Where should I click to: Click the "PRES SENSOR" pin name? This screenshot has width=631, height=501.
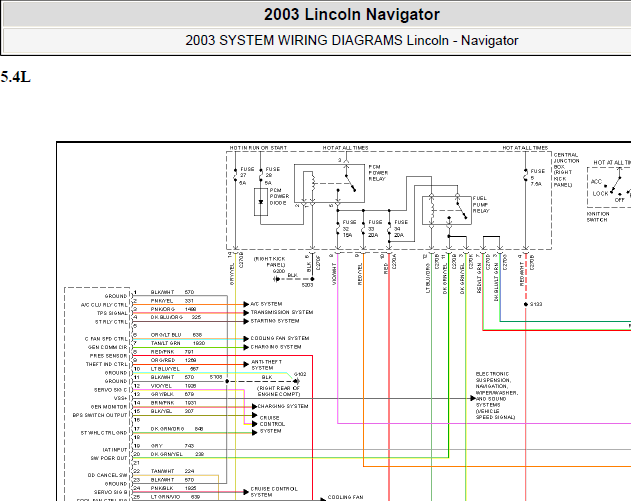tap(108, 356)
